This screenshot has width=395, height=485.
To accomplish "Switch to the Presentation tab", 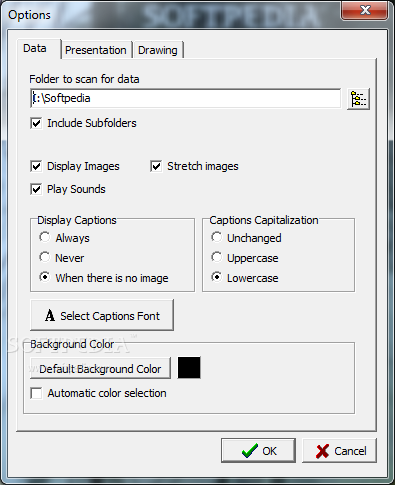I will (x=96, y=50).
